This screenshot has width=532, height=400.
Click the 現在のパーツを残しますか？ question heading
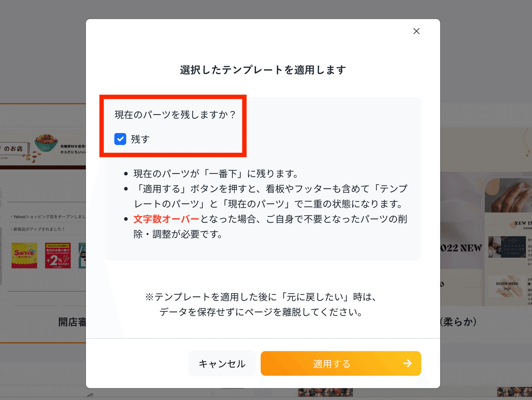(175, 114)
